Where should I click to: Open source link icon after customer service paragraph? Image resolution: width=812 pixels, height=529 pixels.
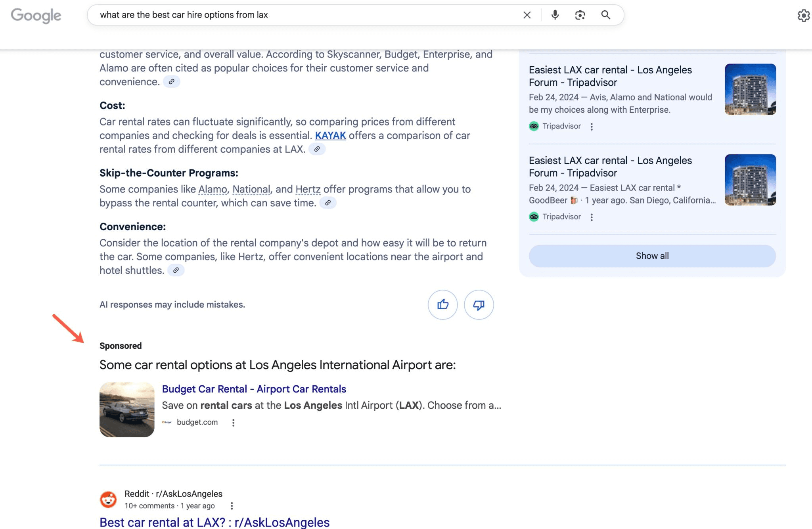point(172,82)
